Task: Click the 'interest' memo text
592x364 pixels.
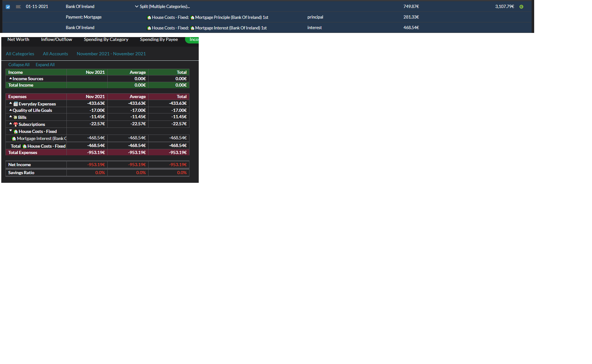Action: [315, 27]
